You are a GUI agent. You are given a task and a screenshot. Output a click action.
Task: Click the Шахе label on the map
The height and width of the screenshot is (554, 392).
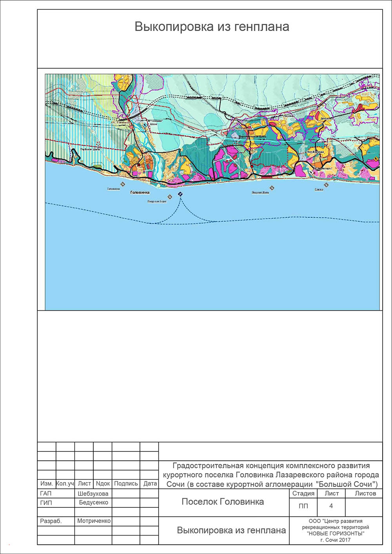[153, 124]
